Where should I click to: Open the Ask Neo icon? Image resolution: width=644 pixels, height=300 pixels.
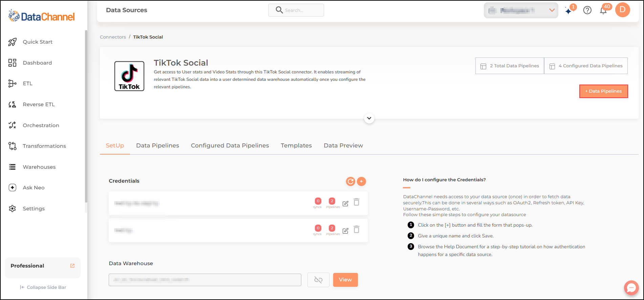[x=13, y=188]
